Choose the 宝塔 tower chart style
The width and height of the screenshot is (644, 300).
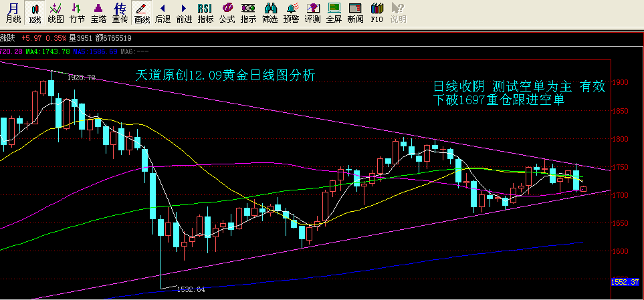tap(98, 13)
